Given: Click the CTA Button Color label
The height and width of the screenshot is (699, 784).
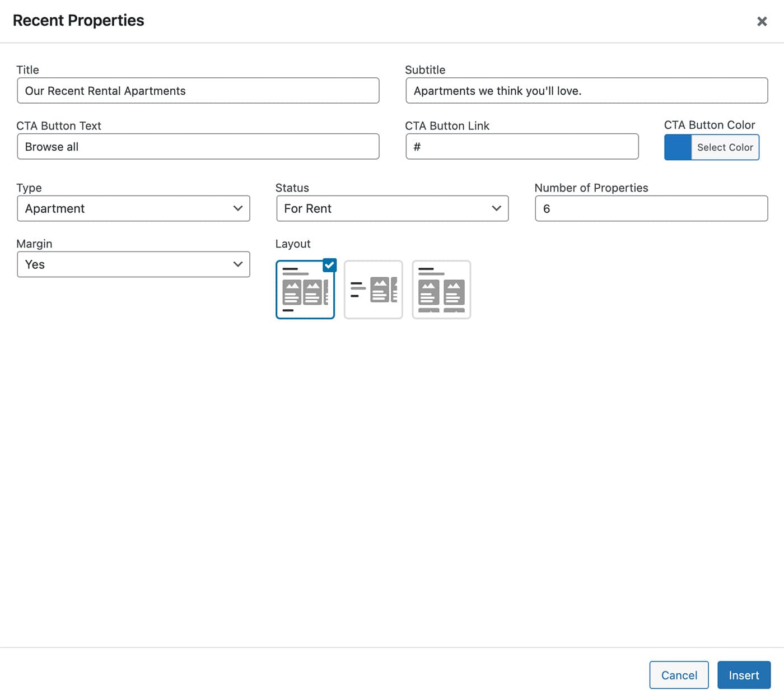Looking at the screenshot, I should (710, 125).
